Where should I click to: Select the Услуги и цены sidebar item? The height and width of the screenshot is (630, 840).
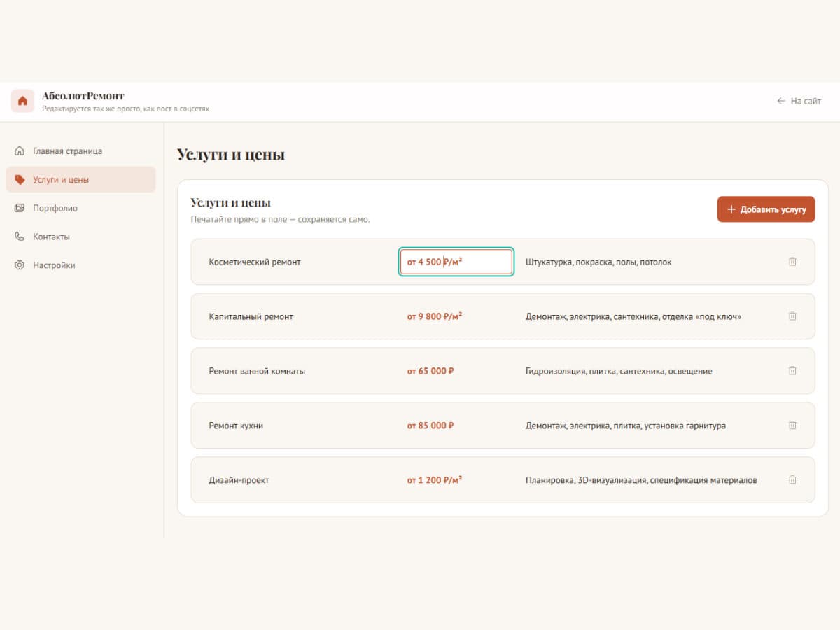[x=80, y=179]
